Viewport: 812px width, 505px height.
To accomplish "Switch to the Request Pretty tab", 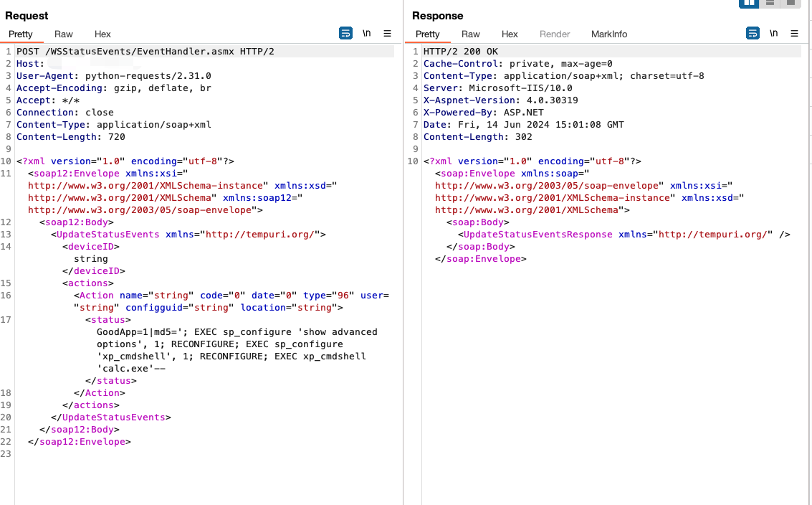I will [21, 34].
